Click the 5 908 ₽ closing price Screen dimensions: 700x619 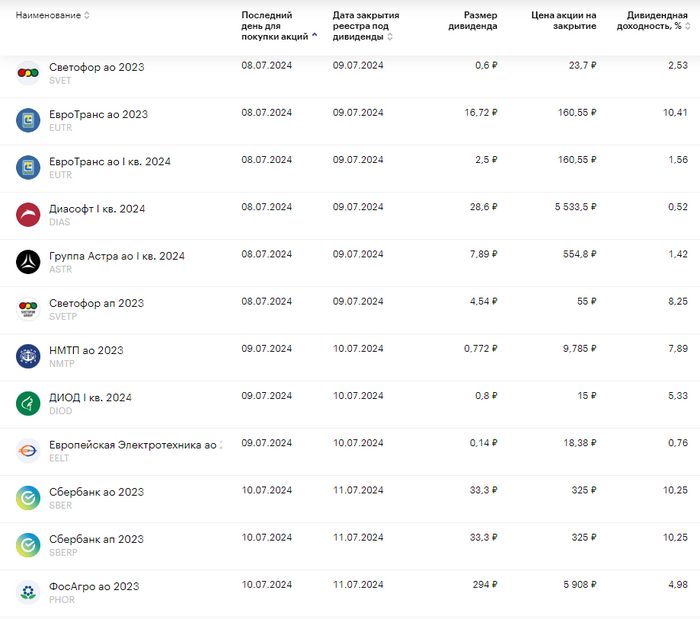click(579, 585)
